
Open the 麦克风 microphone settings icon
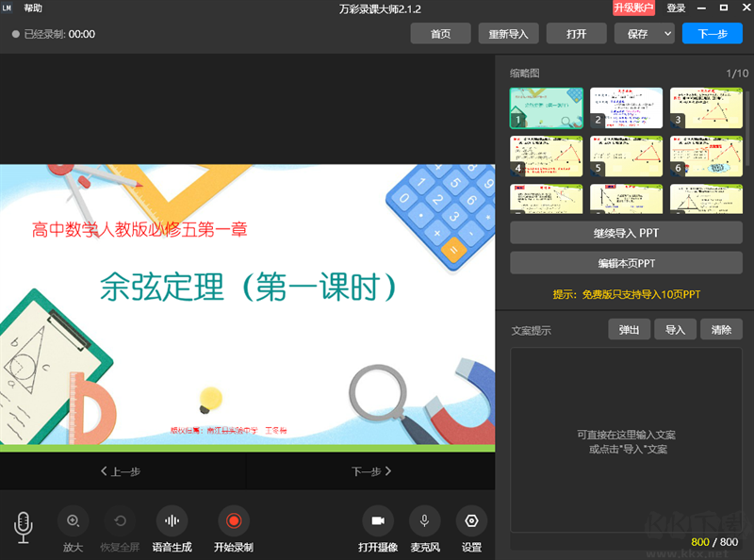pos(424,519)
